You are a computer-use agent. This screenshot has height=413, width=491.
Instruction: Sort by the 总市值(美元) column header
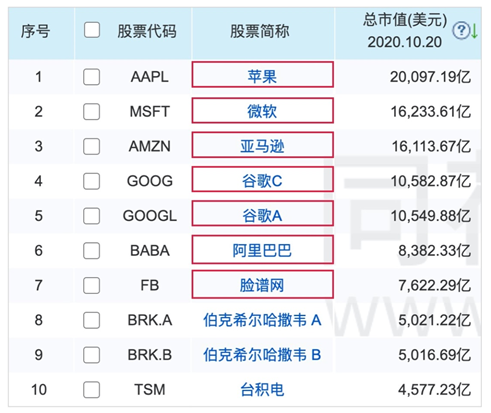coord(405,31)
